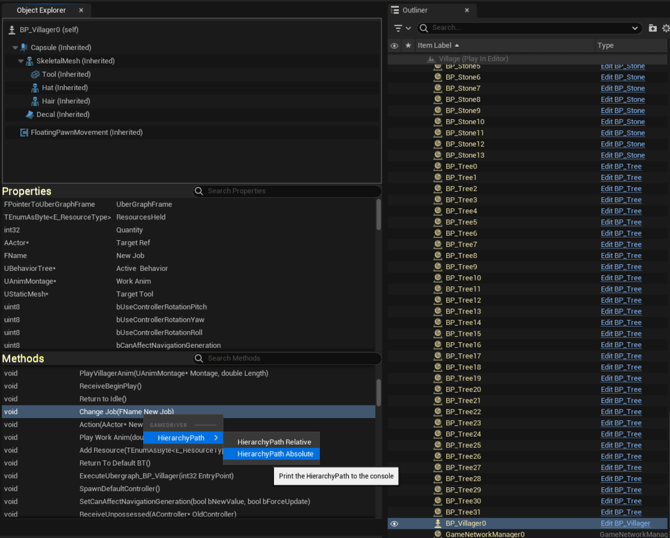Toggle visibility eye for BP_Villager0
Viewport: 670px width, 538px height.
(x=394, y=523)
